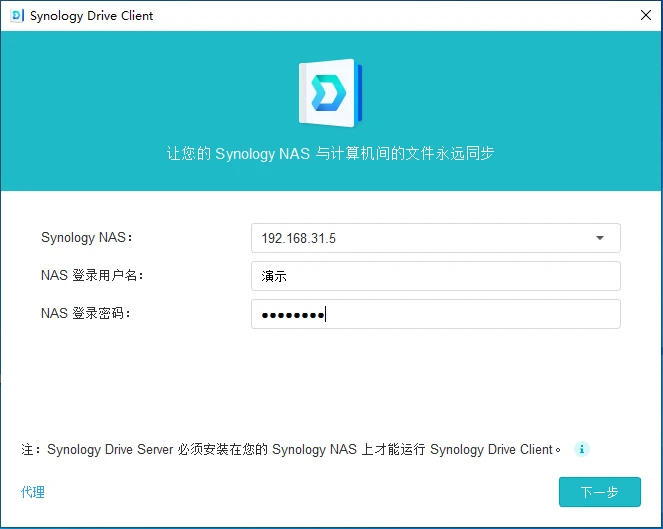
Task: Click the "Synology NAS:" label text
Action: pos(87,238)
